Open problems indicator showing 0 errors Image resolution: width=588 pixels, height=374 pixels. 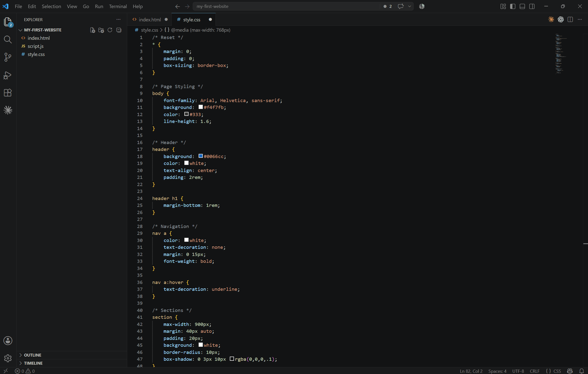[25, 371]
